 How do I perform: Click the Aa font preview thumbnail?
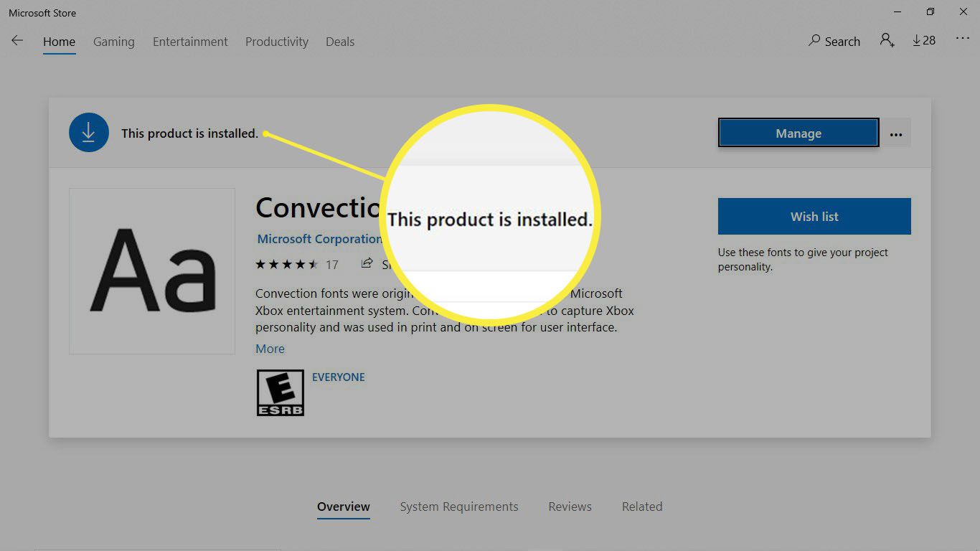152,271
